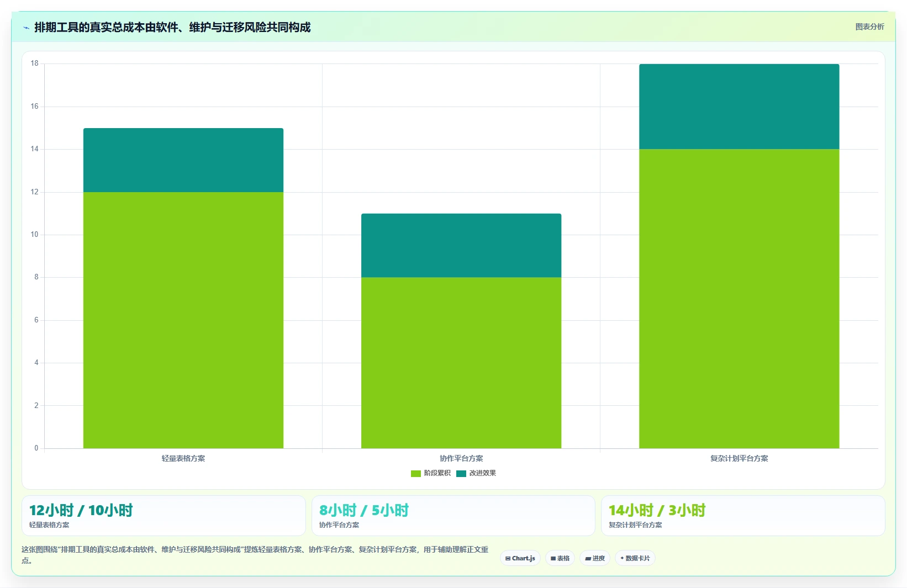Click the y-axis tick label 10
Image resolution: width=907 pixels, height=588 pixels.
tap(35, 235)
